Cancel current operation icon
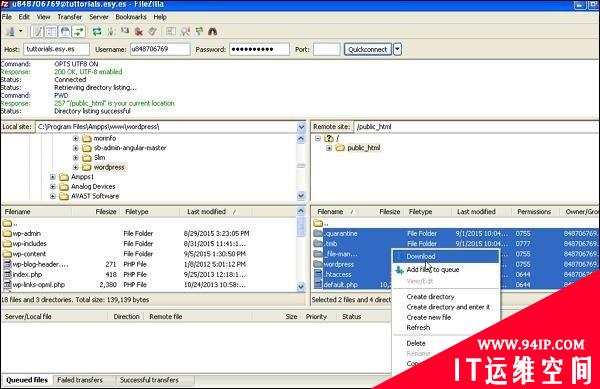 125,31
